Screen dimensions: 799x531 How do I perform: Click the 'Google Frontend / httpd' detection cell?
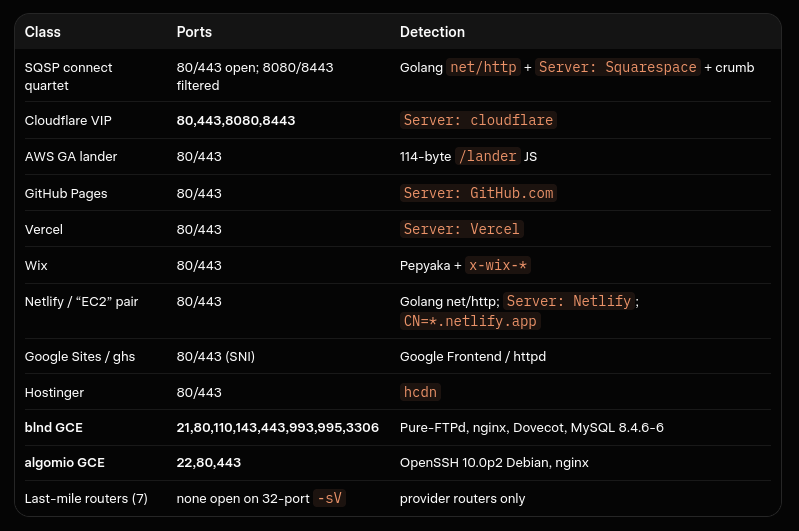(x=473, y=357)
